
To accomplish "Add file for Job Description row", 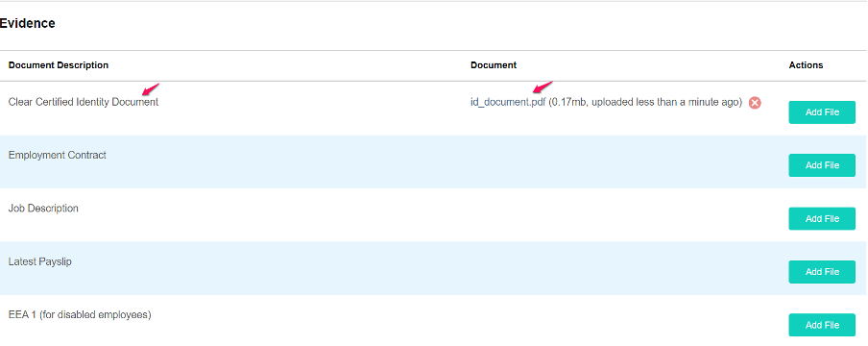I will coord(822,218).
